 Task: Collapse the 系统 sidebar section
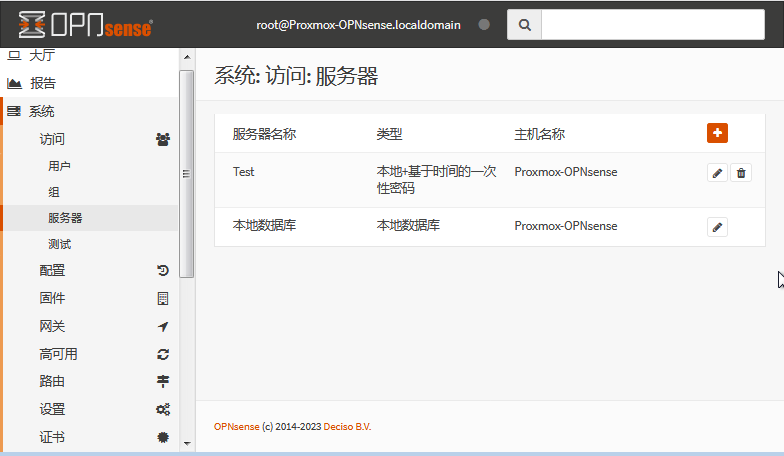coord(42,111)
